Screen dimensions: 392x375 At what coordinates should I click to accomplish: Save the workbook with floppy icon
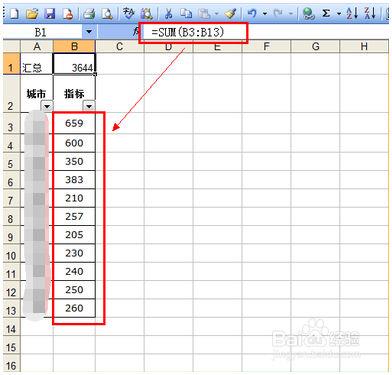click(x=50, y=13)
